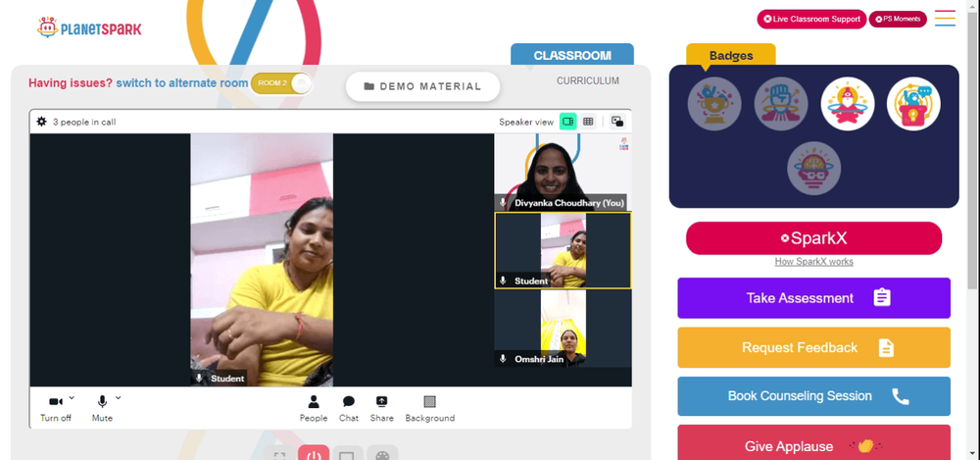Select Divyanka Choudhary (You) video tile

(563, 172)
